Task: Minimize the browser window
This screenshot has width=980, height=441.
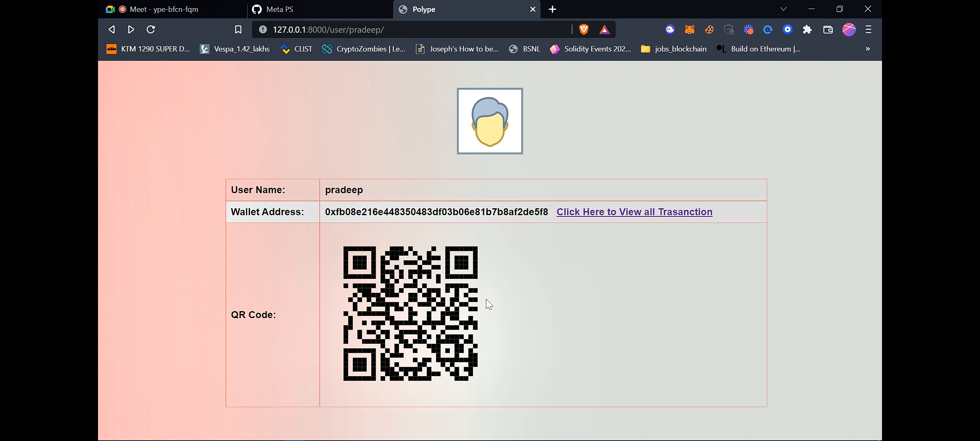Action: pyautogui.click(x=812, y=9)
